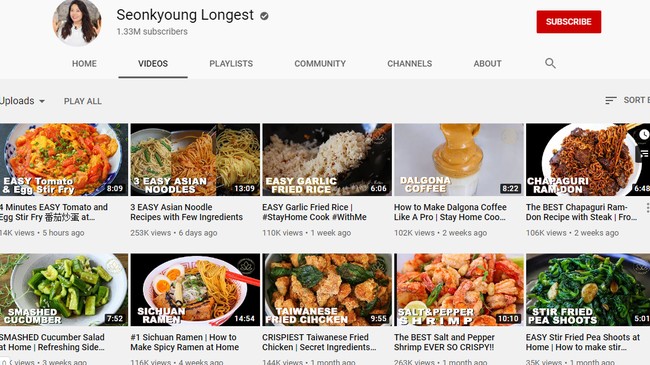Click title 'EASY Garlic Fried Rice | #StayHome Cook #WithMe'
Screen dimensions: 650x365
pos(314,212)
